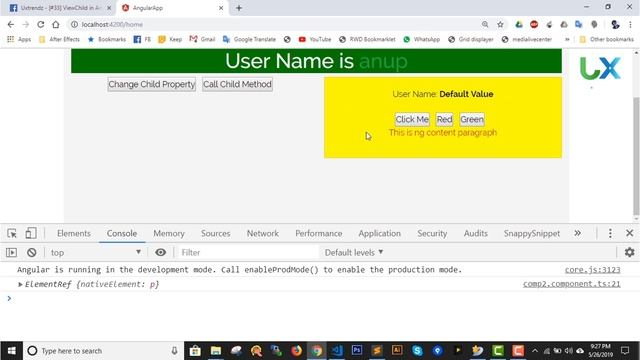Viewport: 640px width, 360px height.
Task: Click the UX logo on the page
Action: (600, 69)
